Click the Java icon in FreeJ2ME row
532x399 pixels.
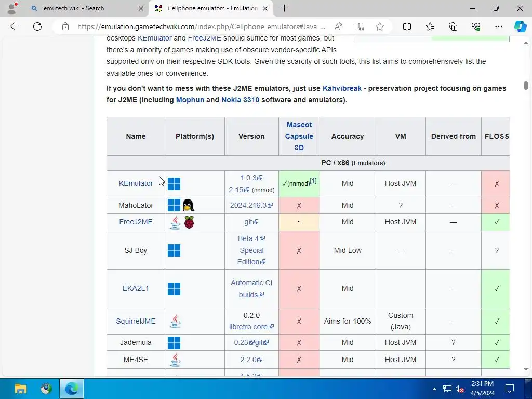coord(175,222)
